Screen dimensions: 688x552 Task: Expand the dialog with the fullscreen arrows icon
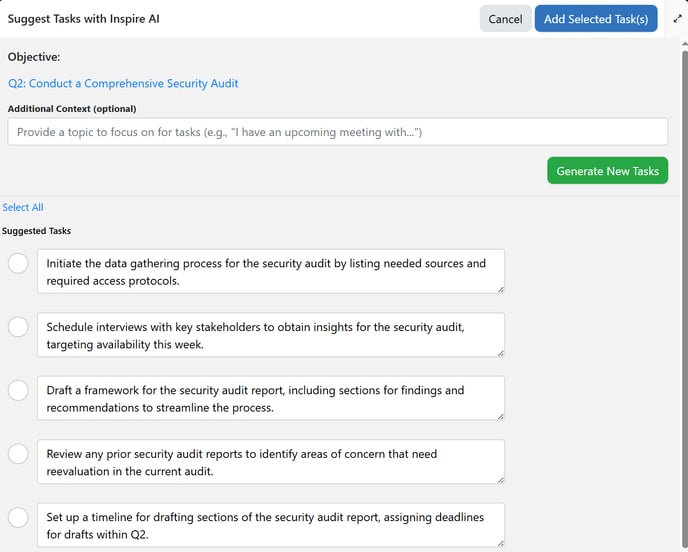[677, 18]
